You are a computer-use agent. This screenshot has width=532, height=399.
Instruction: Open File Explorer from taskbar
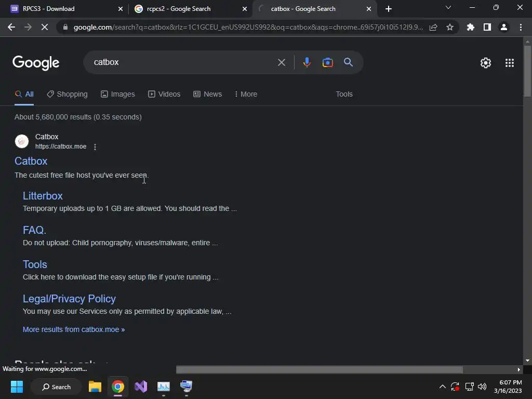pyautogui.click(x=95, y=387)
